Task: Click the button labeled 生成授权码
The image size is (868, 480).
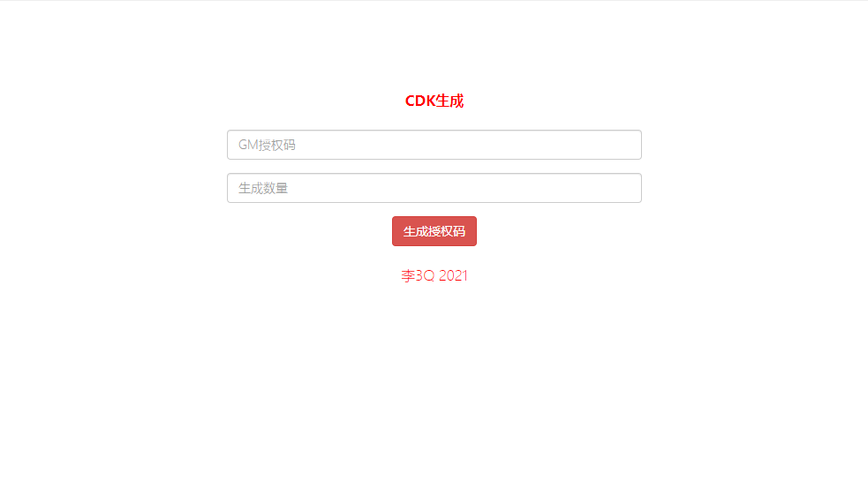Action: [x=434, y=231]
